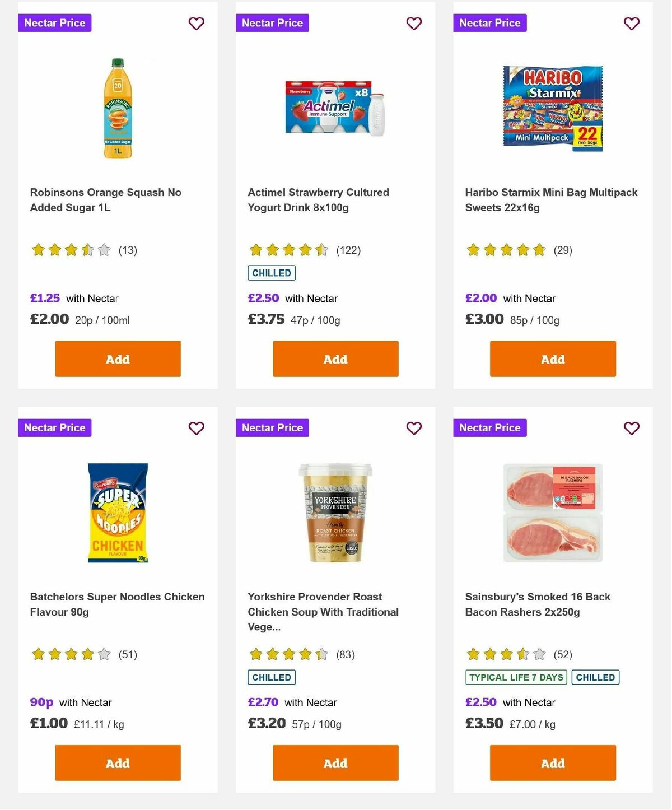Screen dimensions: 672x810
Task: Click the CHILLED badge on bacon rashers
Action: (x=595, y=677)
